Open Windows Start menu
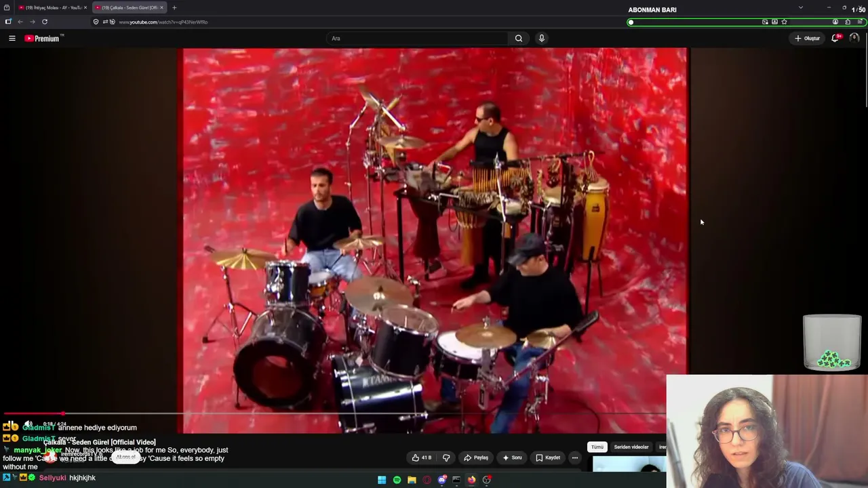 (382, 480)
